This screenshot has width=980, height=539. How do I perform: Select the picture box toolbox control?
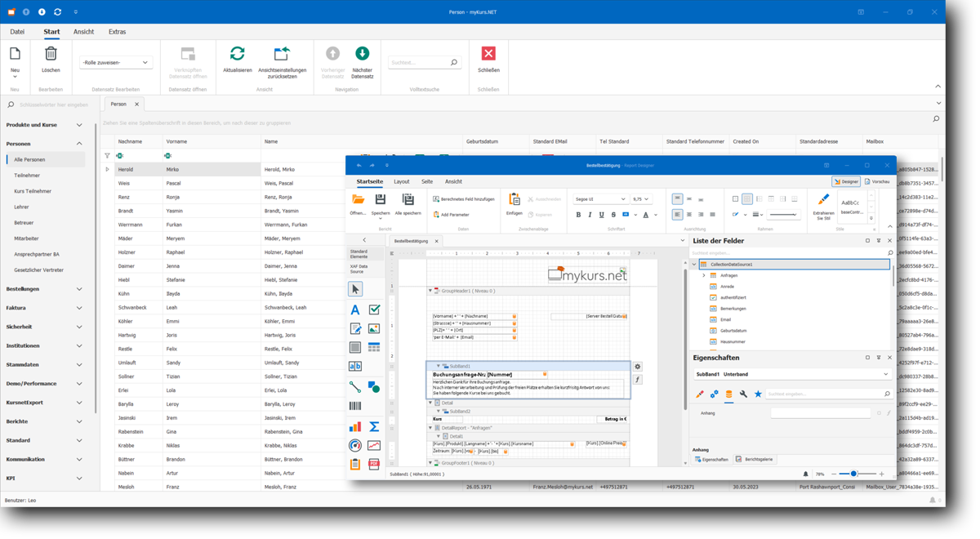tap(374, 328)
